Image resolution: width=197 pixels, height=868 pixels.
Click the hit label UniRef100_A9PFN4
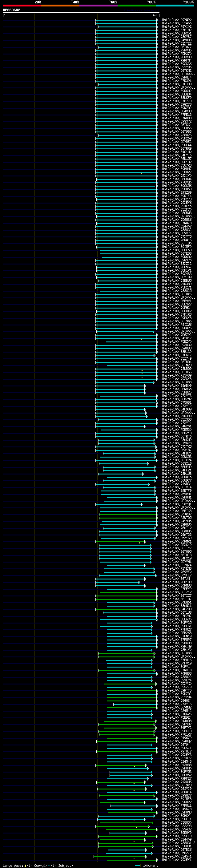pos(176,60)
